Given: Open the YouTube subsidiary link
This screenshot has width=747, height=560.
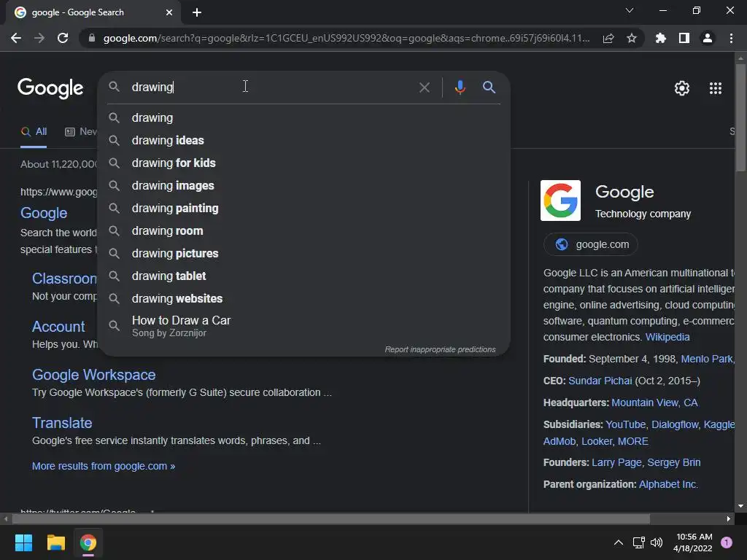Looking at the screenshot, I should click(x=625, y=425).
